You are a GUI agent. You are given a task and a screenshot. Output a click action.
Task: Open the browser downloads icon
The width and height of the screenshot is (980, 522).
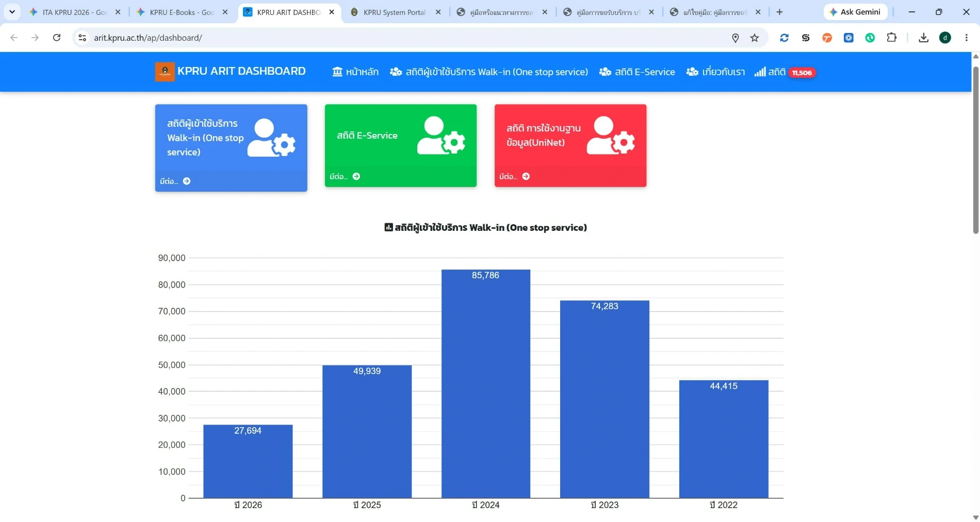click(923, 38)
